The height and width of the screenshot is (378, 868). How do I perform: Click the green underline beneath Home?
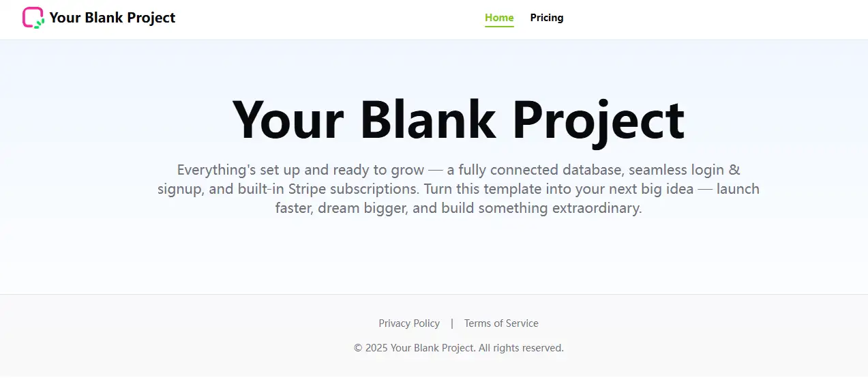tap(499, 27)
